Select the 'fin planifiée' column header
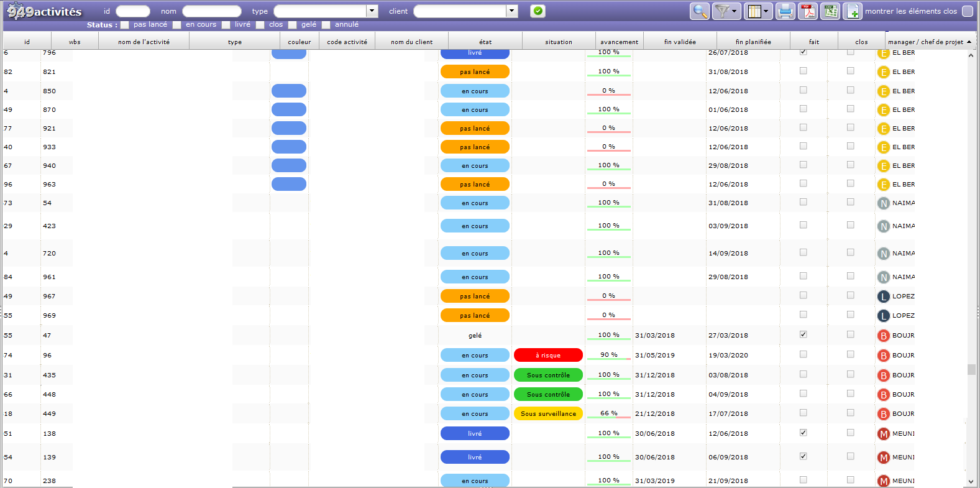Viewport: 980px width, 488px height. coord(753,42)
